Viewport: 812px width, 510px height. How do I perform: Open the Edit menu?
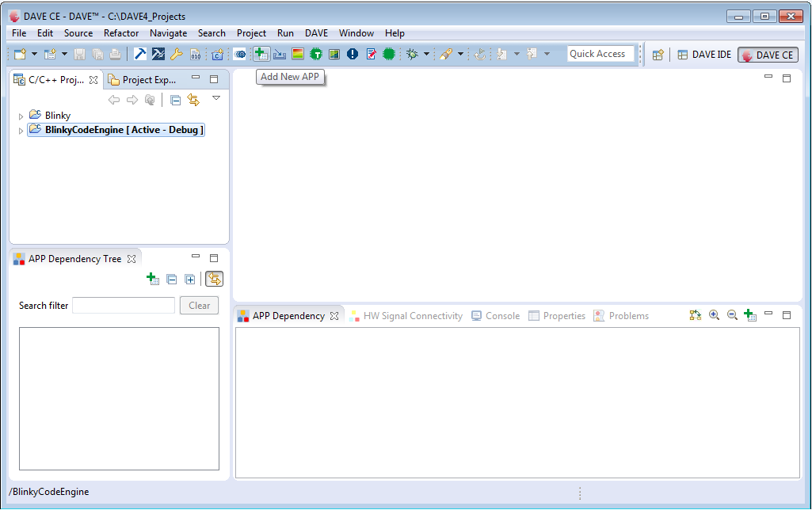coord(45,33)
